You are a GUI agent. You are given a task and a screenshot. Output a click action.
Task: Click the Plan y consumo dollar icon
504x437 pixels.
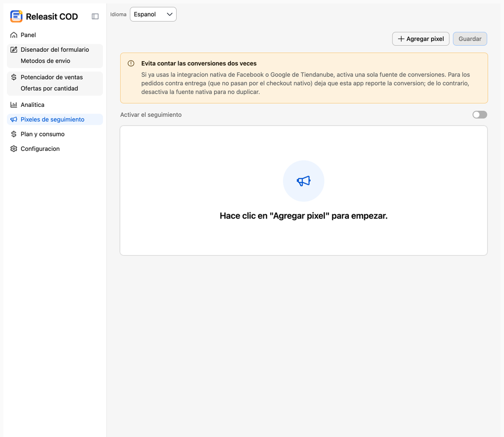click(13, 134)
